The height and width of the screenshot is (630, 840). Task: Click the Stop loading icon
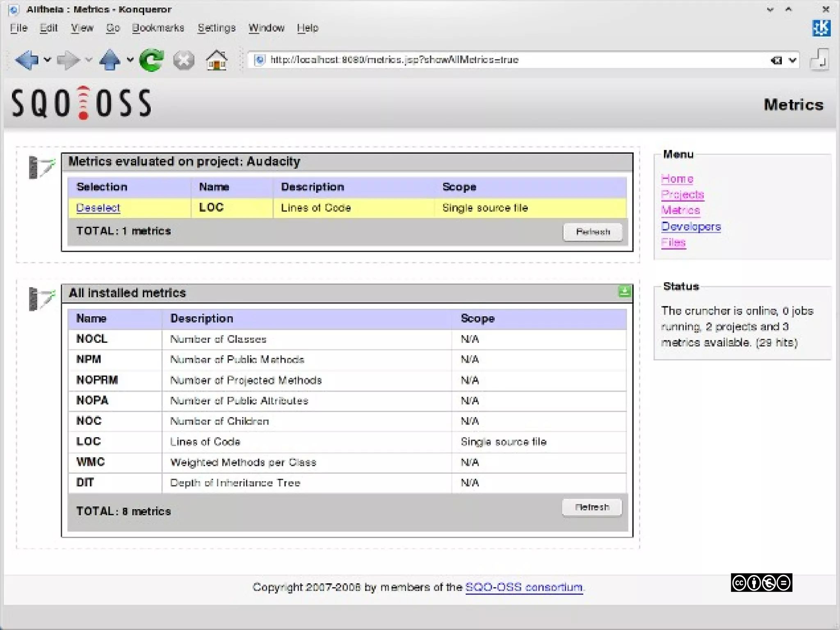pos(183,60)
